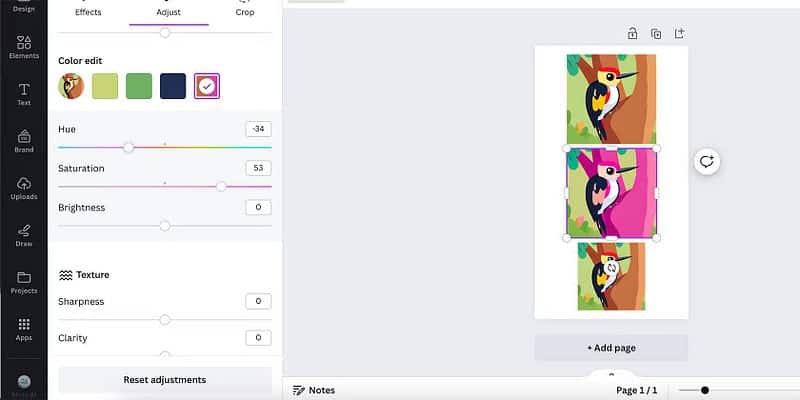Expand the page thumbnails chevron
Image resolution: width=800 pixels, height=400 pixels.
[611, 375]
